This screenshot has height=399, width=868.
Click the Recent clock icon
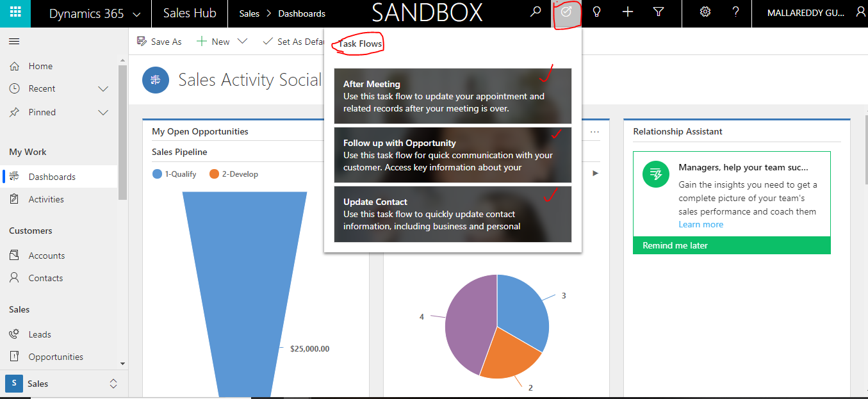(14, 88)
